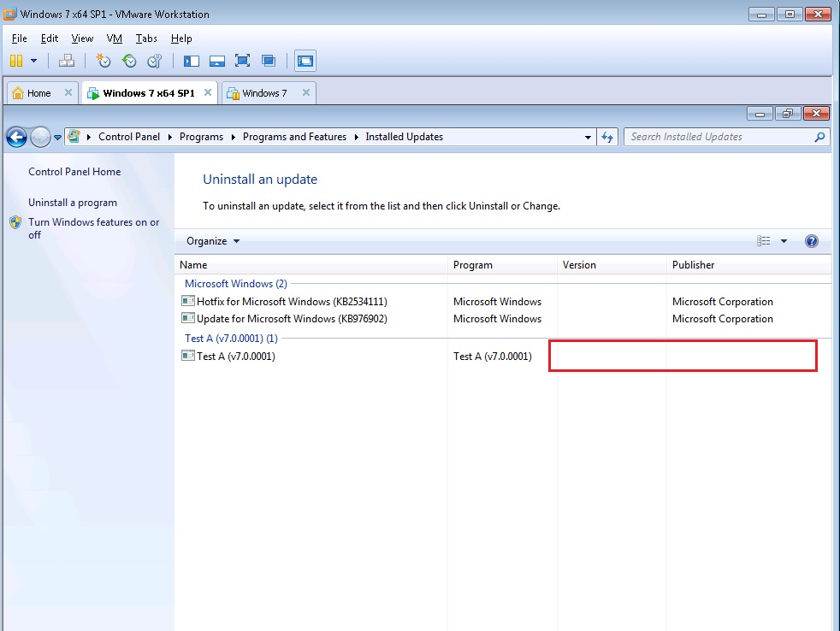Open the Help menu
Screen dimensions: 840x631
coord(181,38)
